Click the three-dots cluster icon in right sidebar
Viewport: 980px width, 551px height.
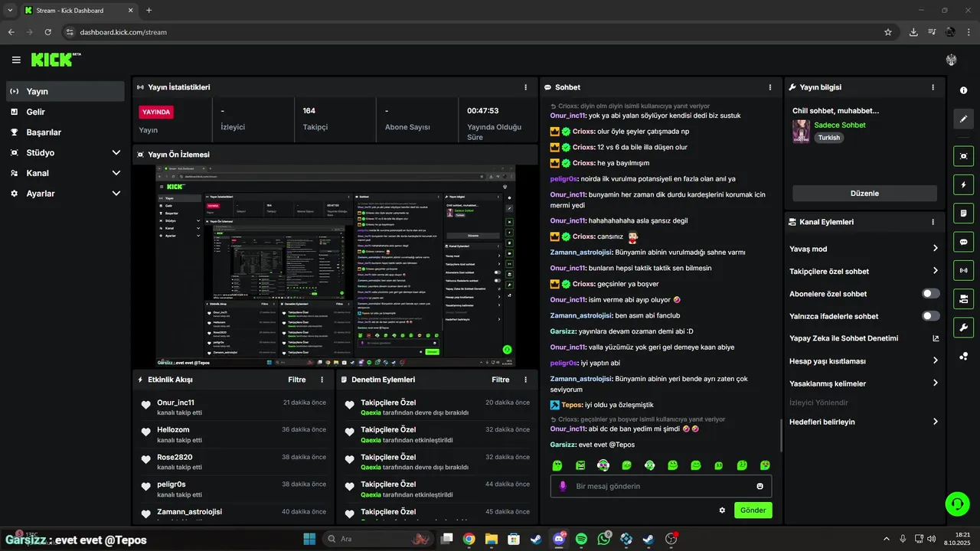tap(963, 356)
